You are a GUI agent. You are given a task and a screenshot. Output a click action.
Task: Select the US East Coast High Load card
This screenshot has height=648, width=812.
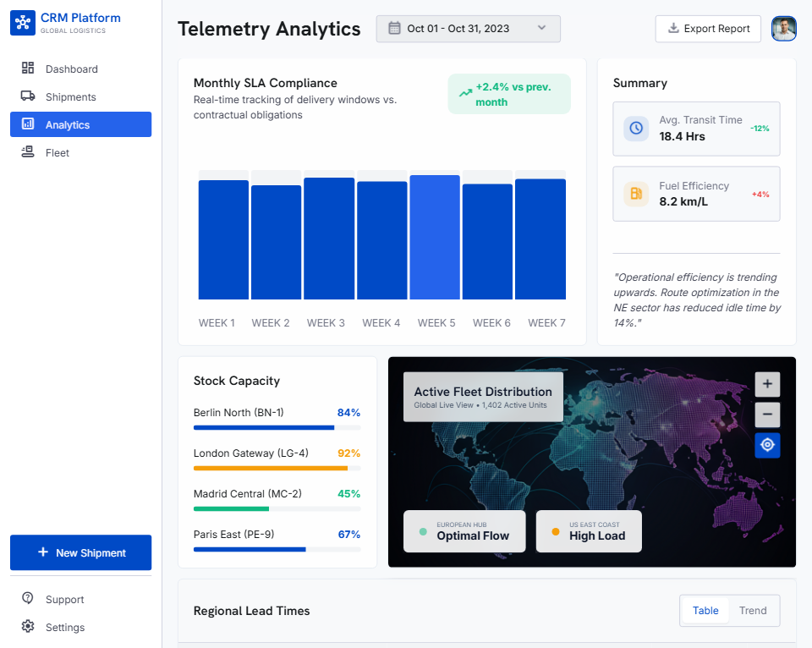click(x=589, y=531)
